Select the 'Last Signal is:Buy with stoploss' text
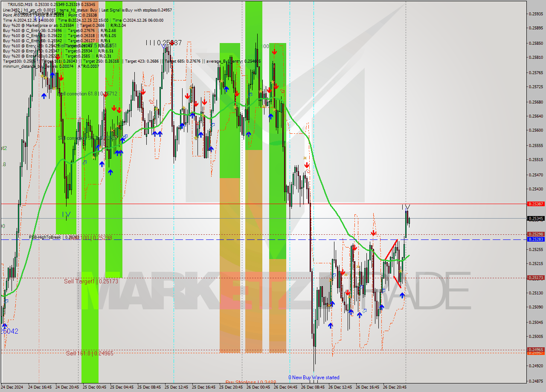The image size is (546, 392). pyautogui.click(x=136, y=9)
